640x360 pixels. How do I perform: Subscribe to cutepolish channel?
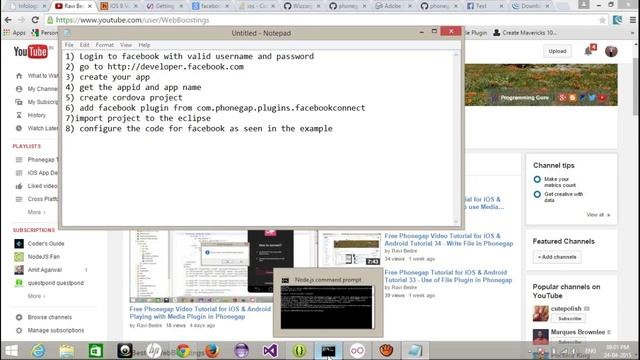pyautogui.click(x=569, y=318)
